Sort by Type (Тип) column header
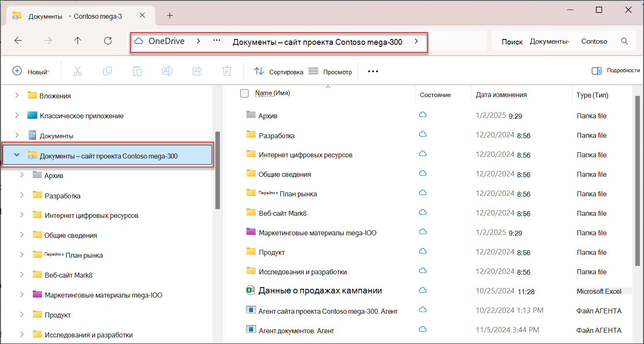This screenshot has width=644, height=344. [x=592, y=95]
